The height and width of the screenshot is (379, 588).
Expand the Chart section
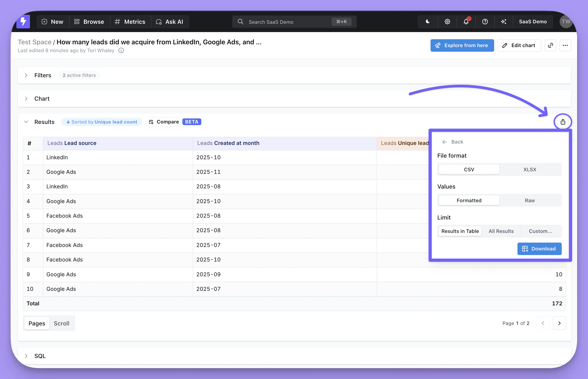click(x=26, y=99)
